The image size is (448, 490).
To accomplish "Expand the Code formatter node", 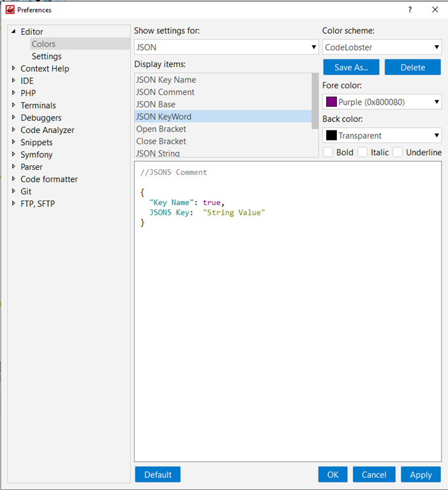I will click(x=13, y=179).
